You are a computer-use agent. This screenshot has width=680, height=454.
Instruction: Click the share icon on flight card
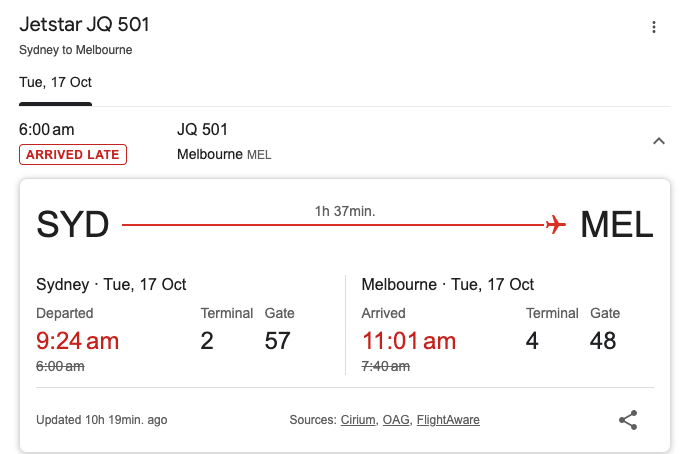point(628,420)
